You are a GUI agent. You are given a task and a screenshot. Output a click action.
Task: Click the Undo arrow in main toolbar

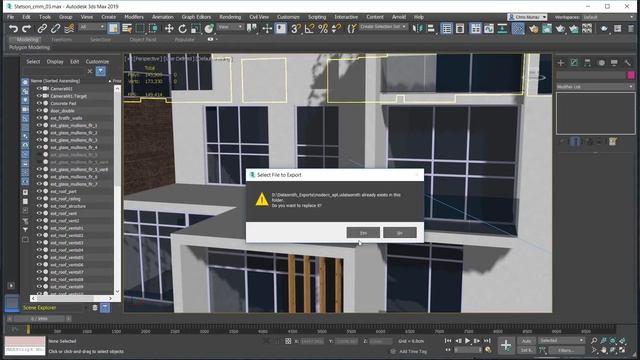(x=13, y=29)
